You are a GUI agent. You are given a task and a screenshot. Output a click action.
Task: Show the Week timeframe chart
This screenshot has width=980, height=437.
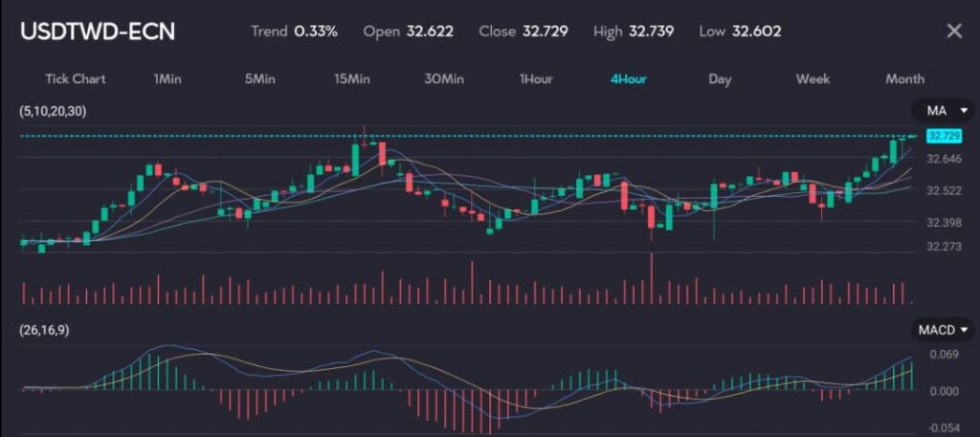pyautogui.click(x=813, y=78)
